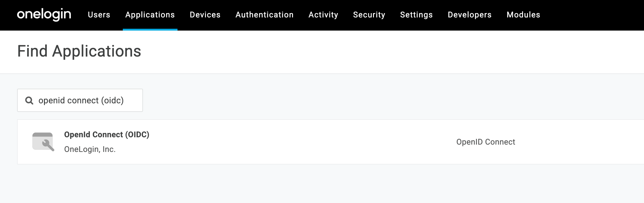Viewport: 644px width, 203px height.
Task: Click the OpenId Connect (OIDC) result title
Action: click(107, 134)
